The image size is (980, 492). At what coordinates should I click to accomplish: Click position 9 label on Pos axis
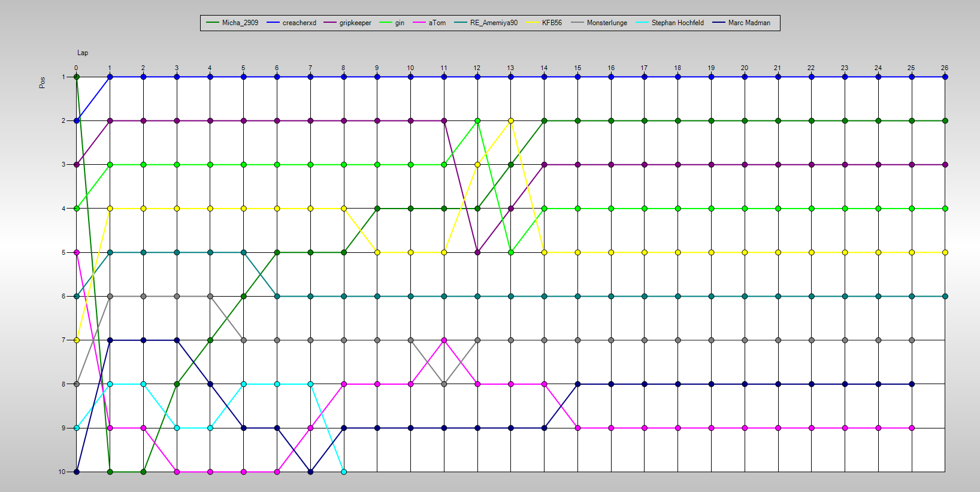(63, 428)
